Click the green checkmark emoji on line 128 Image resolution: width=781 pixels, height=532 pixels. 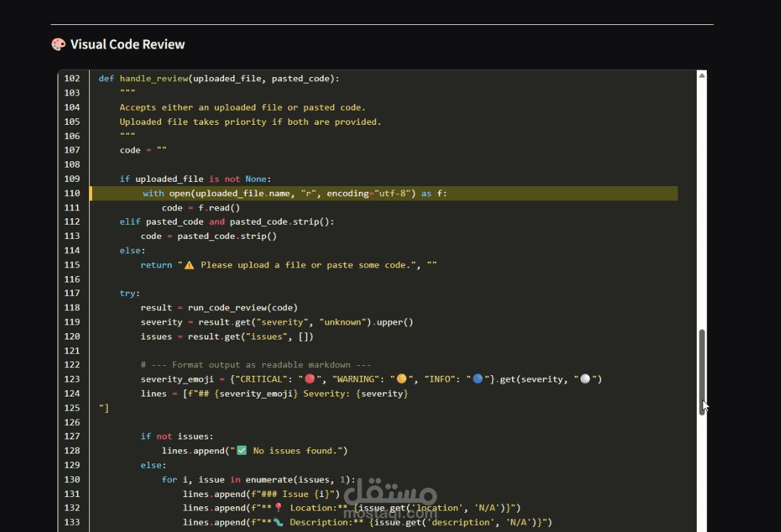coord(242,450)
